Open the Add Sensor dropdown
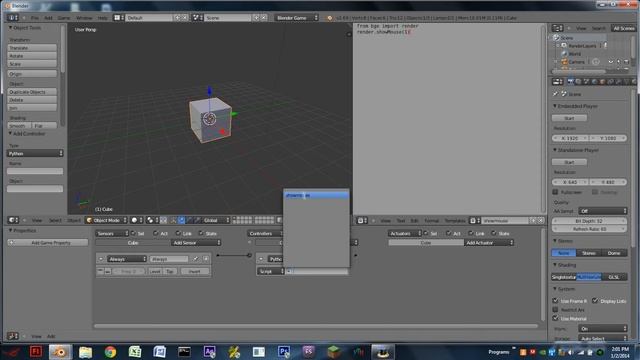The image size is (640, 360). tap(196, 243)
